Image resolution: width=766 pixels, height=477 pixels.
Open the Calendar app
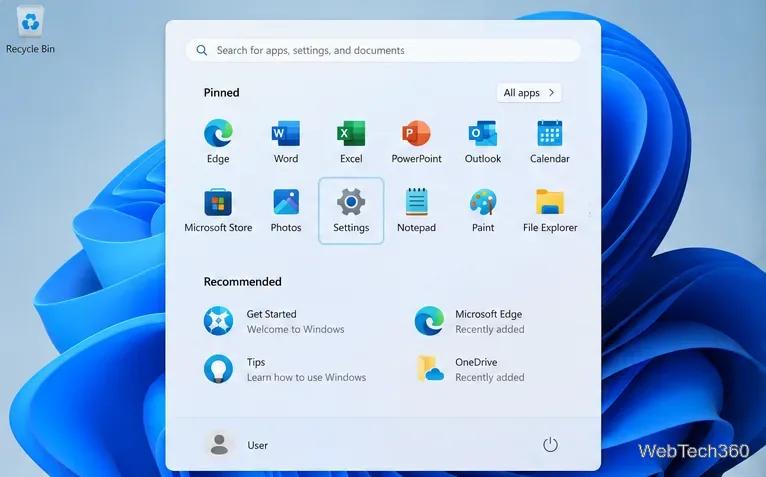[x=550, y=141]
